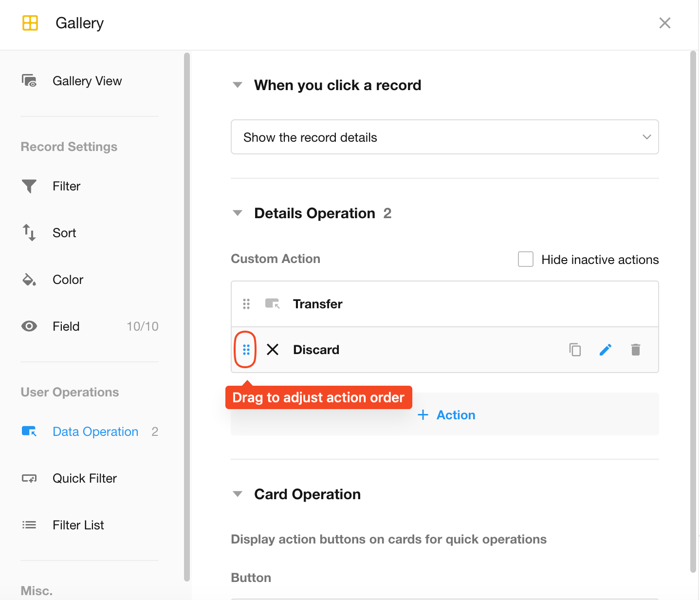Edit the Discard action with pencil icon
This screenshot has width=700, height=600.
pos(605,350)
